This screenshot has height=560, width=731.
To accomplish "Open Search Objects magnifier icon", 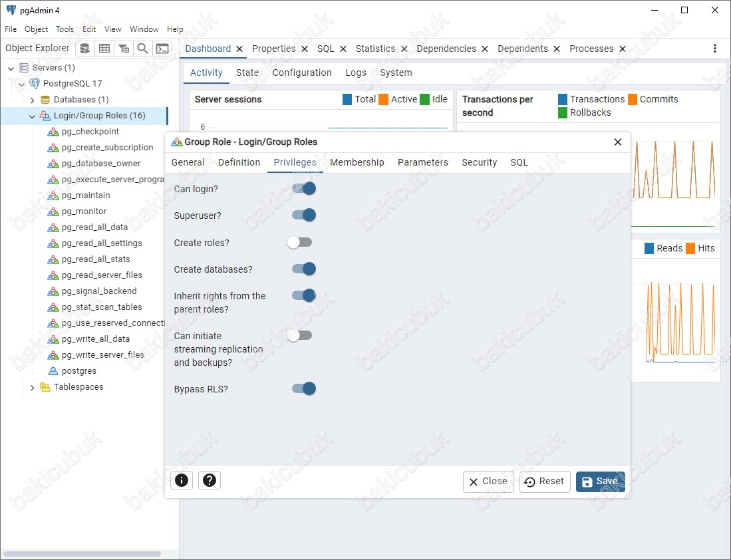I will point(142,49).
